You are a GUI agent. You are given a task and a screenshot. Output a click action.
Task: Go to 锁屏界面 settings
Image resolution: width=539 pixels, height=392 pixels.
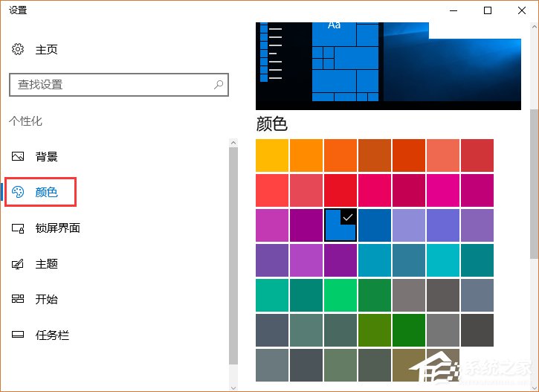pos(45,228)
